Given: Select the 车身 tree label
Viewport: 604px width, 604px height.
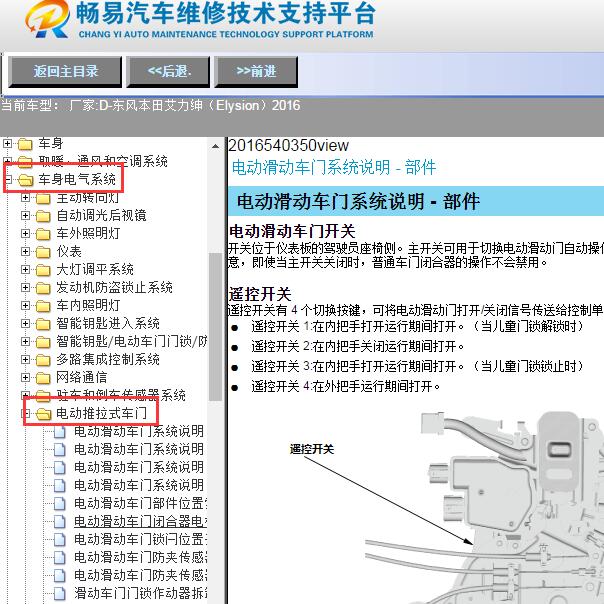Looking at the screenshot, I should pos(50,144).
